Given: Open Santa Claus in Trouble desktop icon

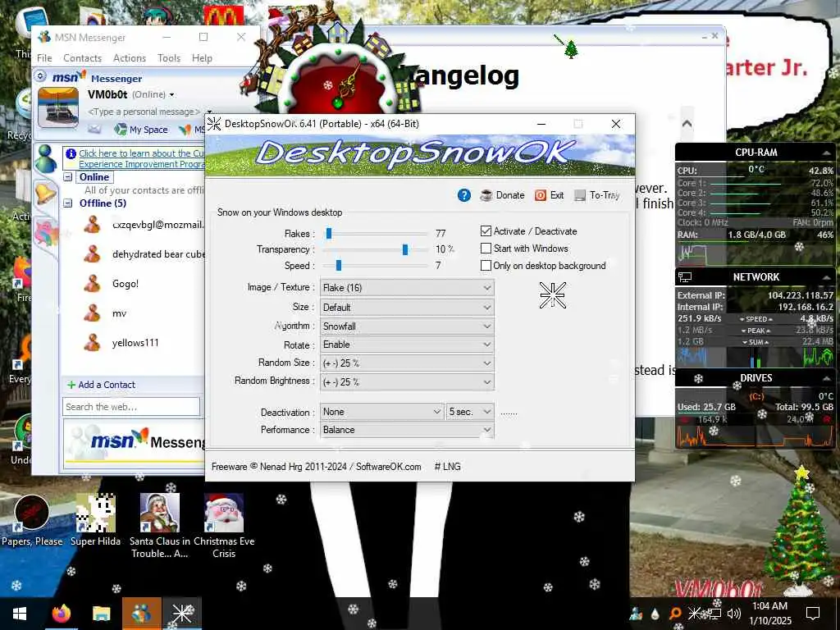Looking at the screenshot, I should click(160, 526).
